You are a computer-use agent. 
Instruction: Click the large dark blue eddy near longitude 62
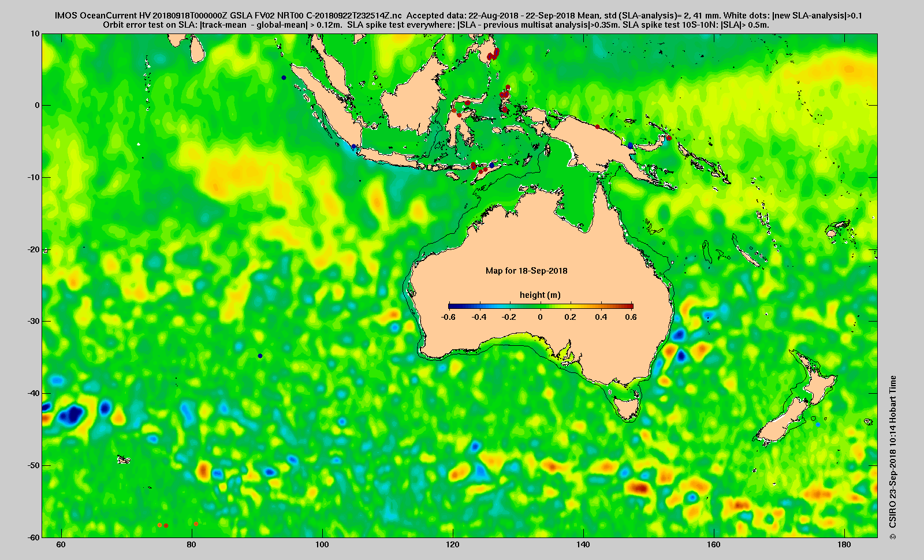coord(72,413)
